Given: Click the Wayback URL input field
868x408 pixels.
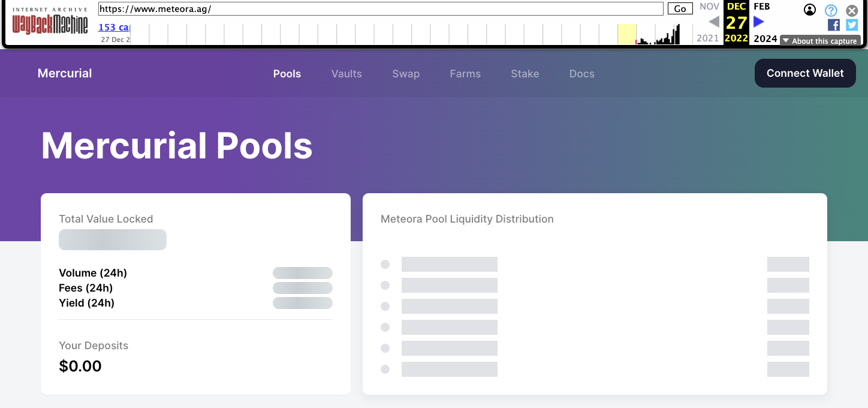Looking at the screenshot, I should (381, 9).
